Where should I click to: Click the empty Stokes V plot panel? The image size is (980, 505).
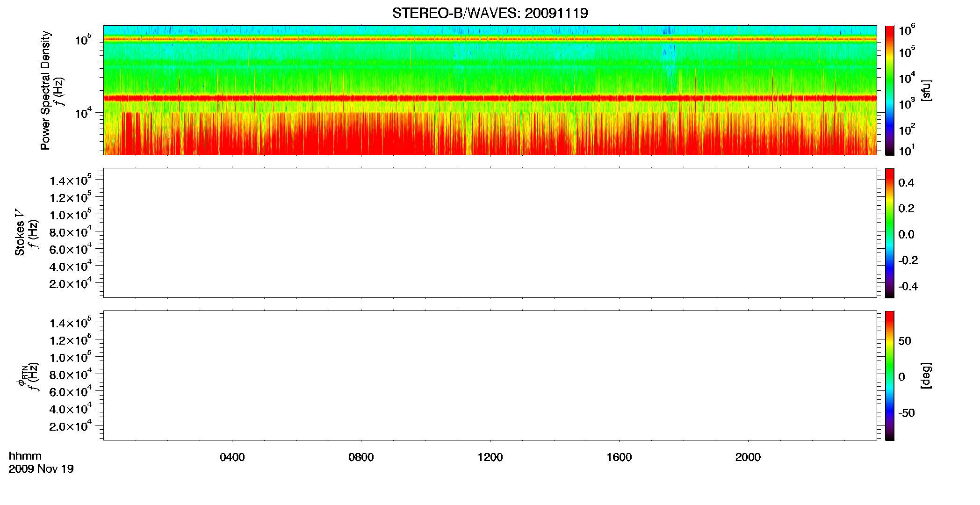(490, 233)
